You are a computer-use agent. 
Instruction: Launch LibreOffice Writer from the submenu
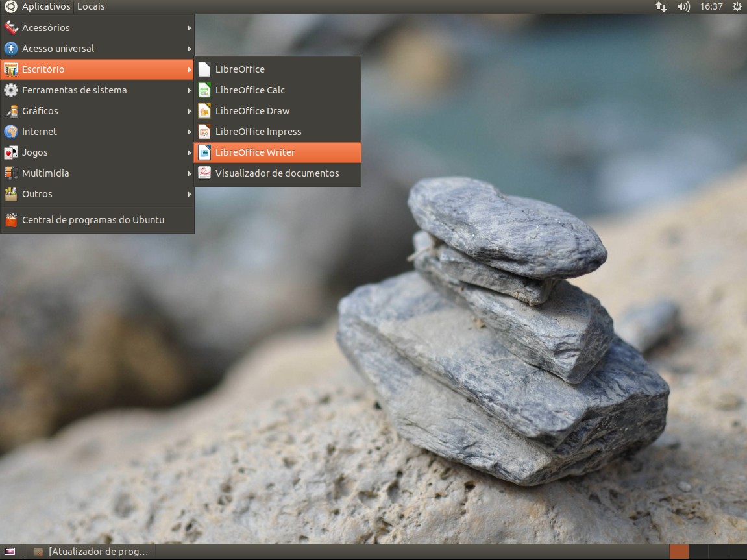click(x=255, y=152)
